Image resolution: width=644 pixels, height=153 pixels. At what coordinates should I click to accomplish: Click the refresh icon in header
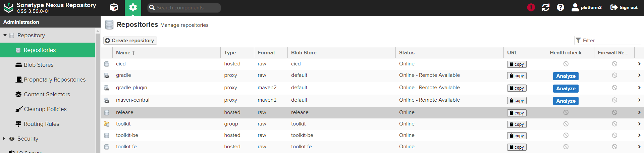click(546, 7)
